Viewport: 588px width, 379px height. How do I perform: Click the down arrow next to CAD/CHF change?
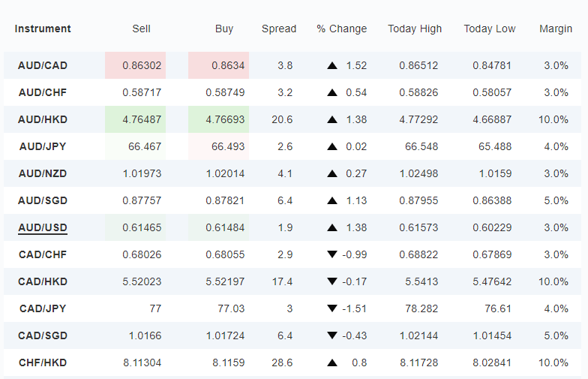point(331,254)
